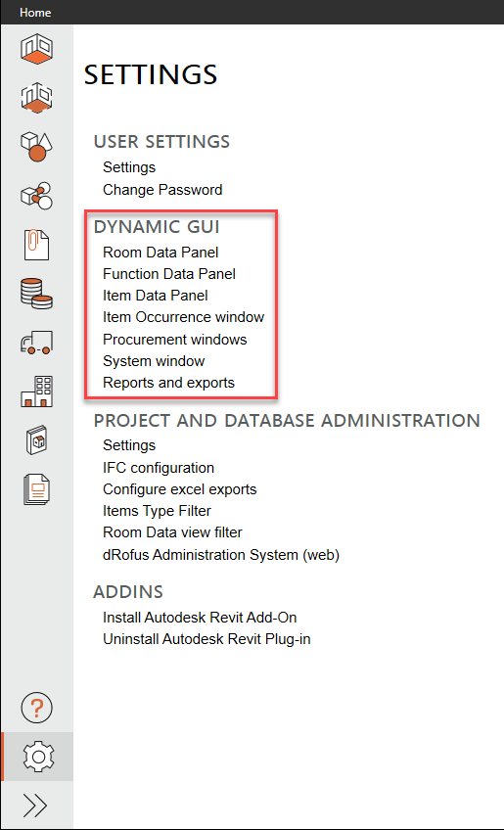The height and width of the screenshot is (830, 504).
Task: Open the product catalog book icon
Action: click(36, 439)
